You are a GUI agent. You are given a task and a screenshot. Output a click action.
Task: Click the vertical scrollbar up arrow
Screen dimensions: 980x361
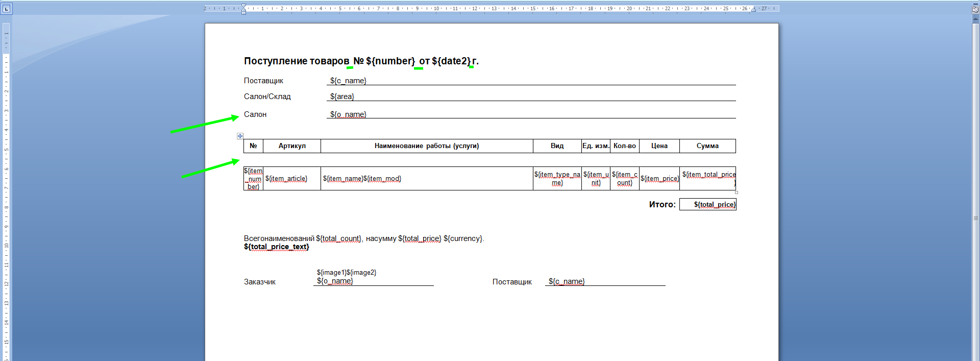[x=975, y=18]
